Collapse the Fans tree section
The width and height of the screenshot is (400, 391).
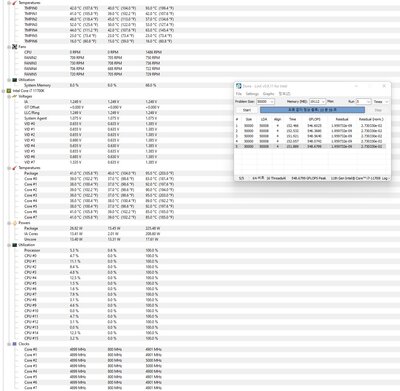[x=9, y=47]
